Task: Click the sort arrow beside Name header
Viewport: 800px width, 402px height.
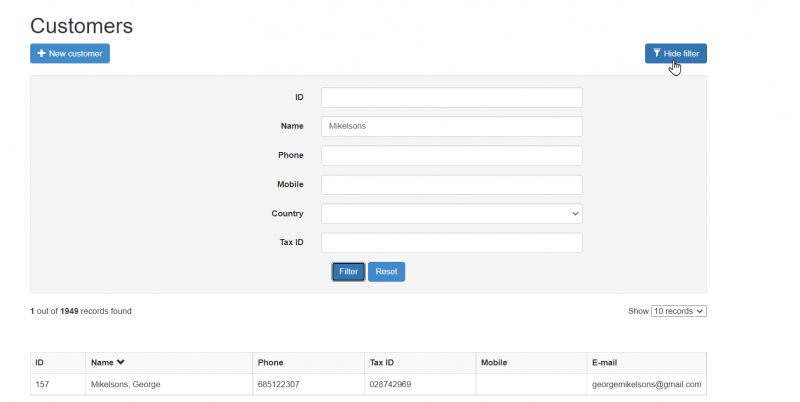Action: coord(121,362)
